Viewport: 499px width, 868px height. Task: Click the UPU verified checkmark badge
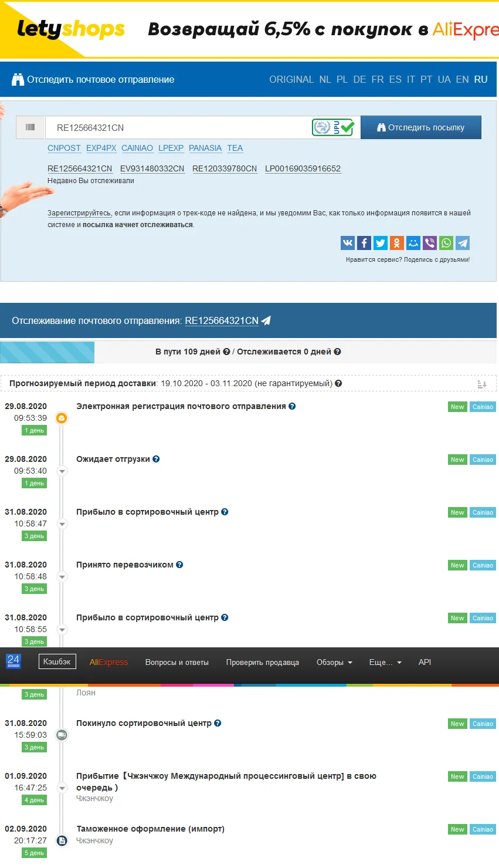[x=333, y=127]
